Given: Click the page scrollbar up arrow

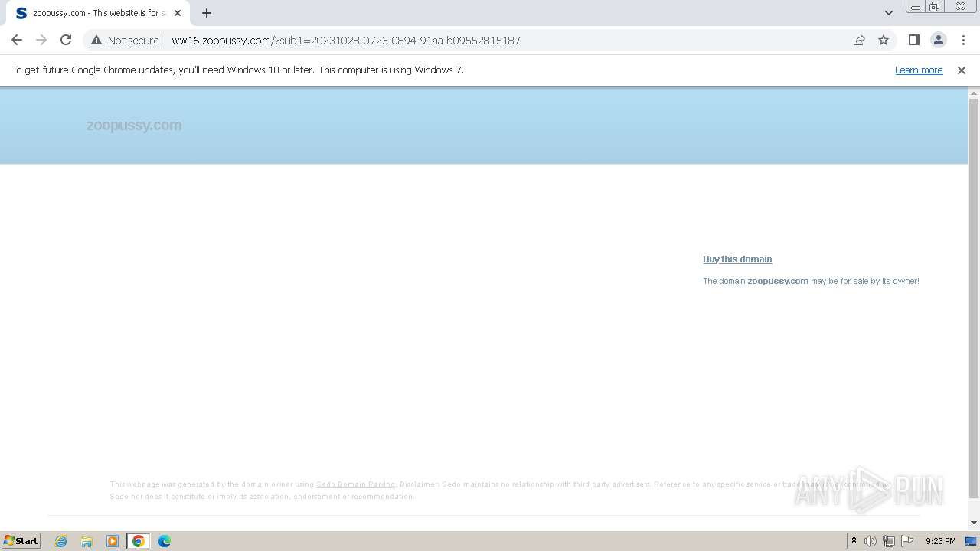Looking at the screenshot, I should tap(974, 93).
